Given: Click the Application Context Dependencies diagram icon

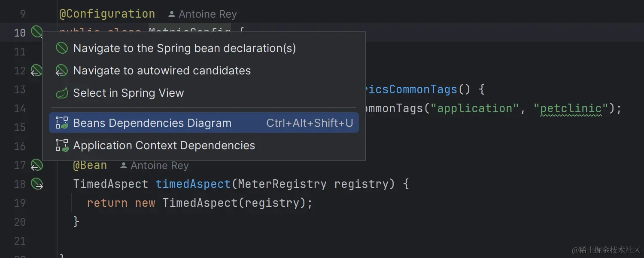Looking at the screenshot, I should 62,145.
